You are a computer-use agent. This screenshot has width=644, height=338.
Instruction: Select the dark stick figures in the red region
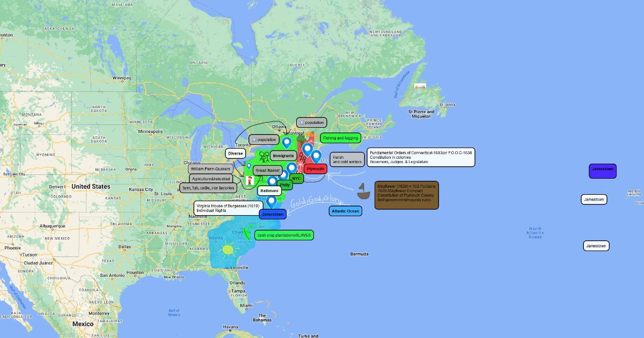click(x=303, y=158)
